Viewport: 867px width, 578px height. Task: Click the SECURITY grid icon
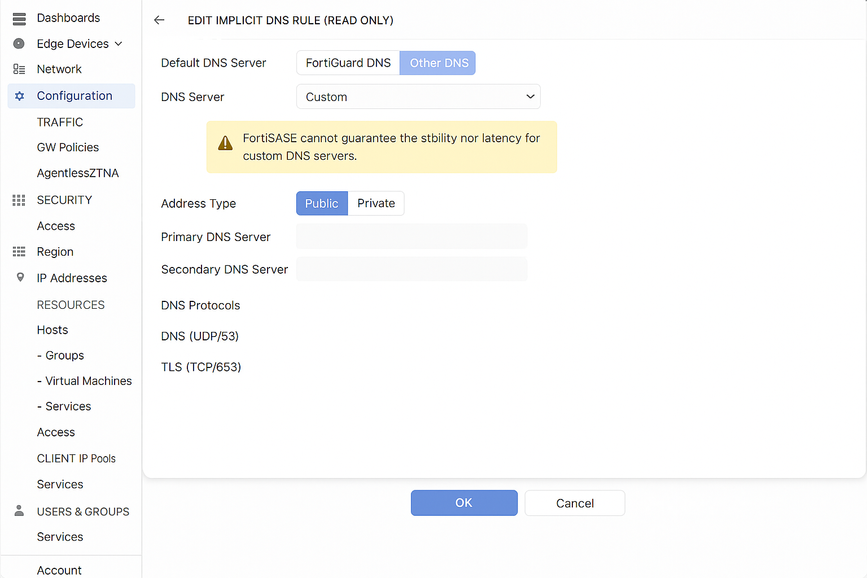[19, 200]
